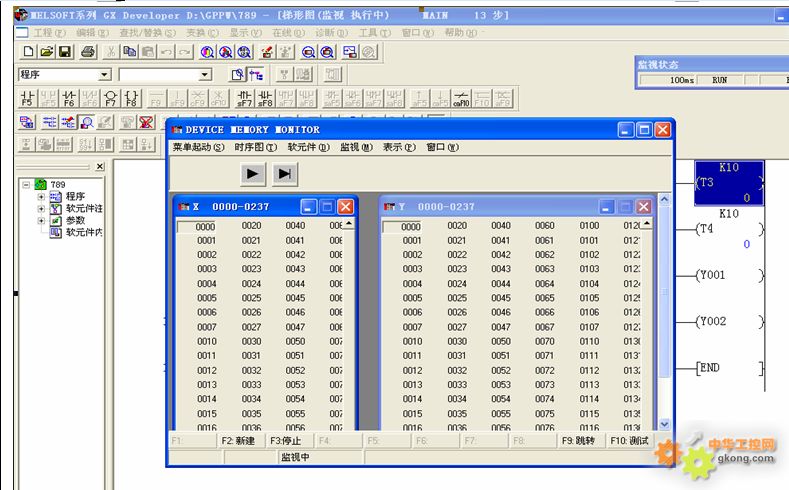This screenshot has width=789, height=490.
Task: Click the tree view icon beside the empty combo box
Action: click(256, 75)
